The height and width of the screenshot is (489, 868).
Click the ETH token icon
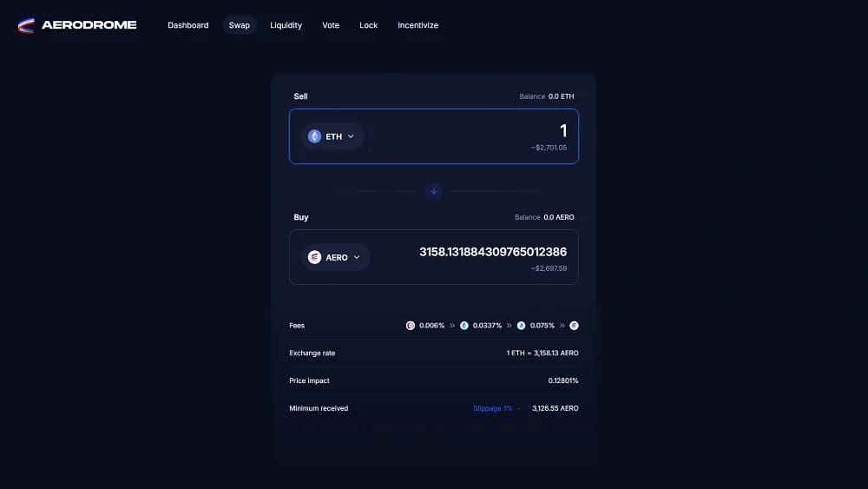pyautogui.click(x=314, y=136)
